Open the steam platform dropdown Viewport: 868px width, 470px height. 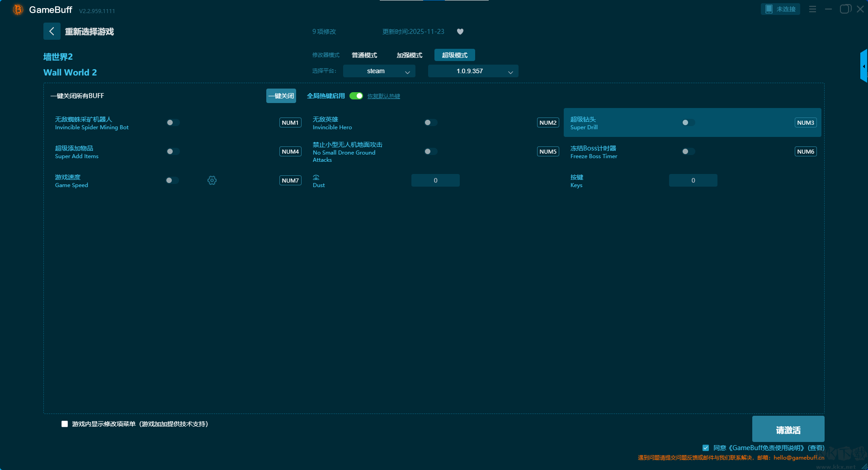379,71
